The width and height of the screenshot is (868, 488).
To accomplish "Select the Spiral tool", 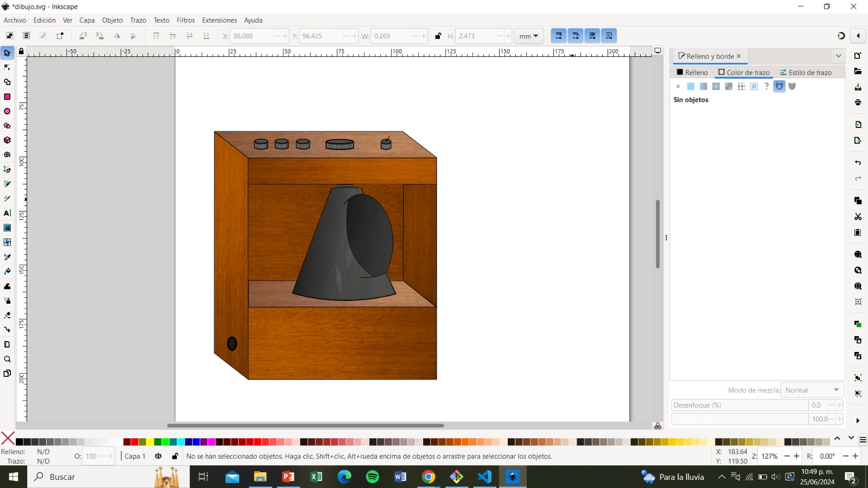I will coord(7,155).
